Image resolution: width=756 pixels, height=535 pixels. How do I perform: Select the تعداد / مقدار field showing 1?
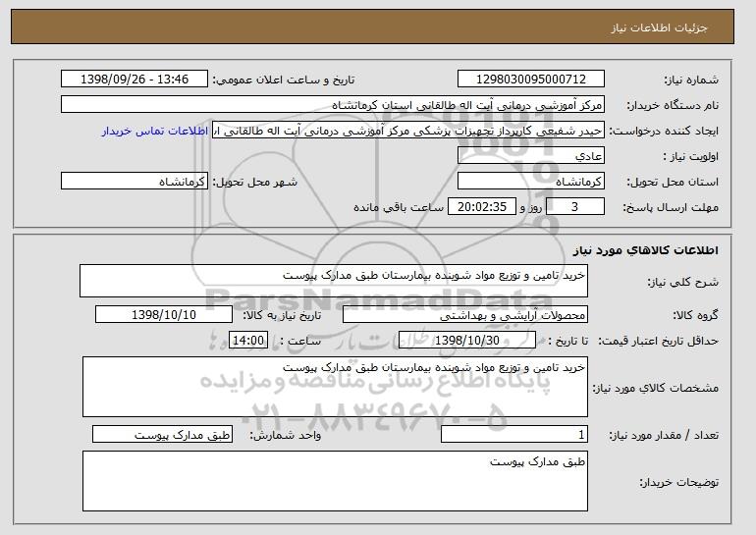tap(514, 434)
